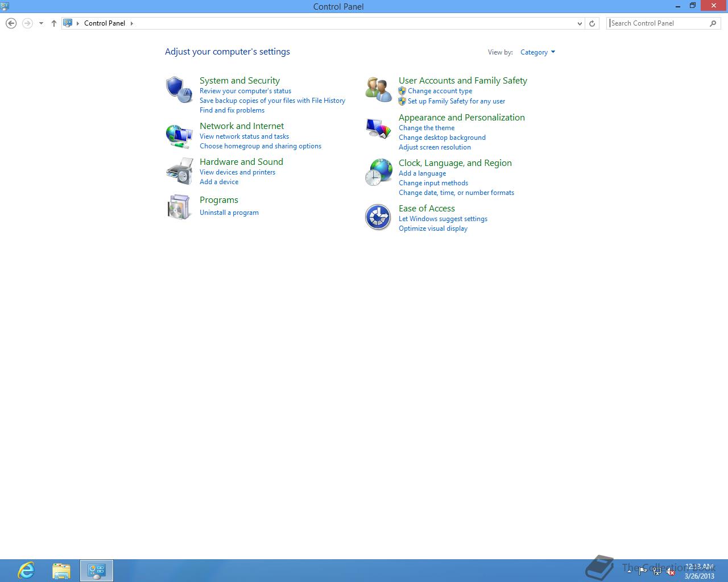Open the Action Center flag in the tray

pyautogui.click(x=643, y=572)
